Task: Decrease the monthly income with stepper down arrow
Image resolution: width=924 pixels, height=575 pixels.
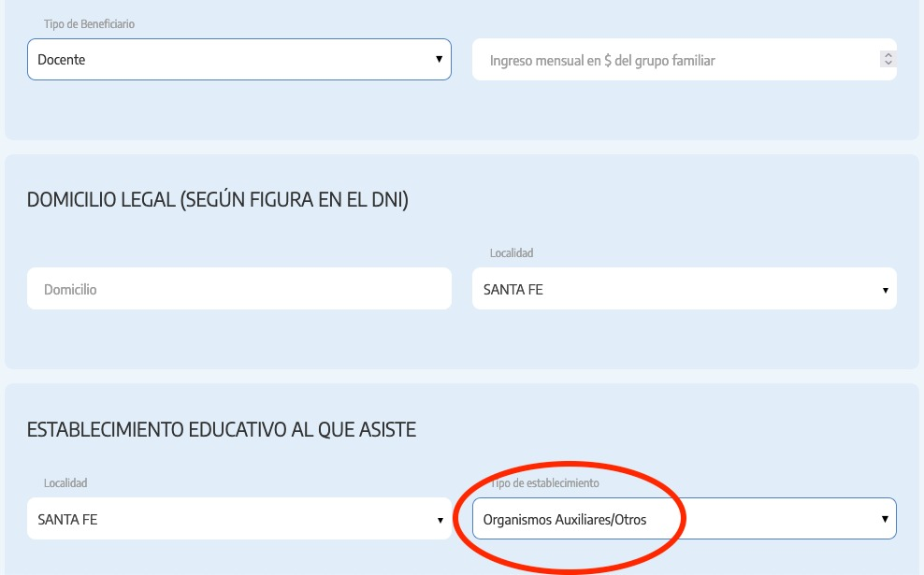Action: coord(888,64)
